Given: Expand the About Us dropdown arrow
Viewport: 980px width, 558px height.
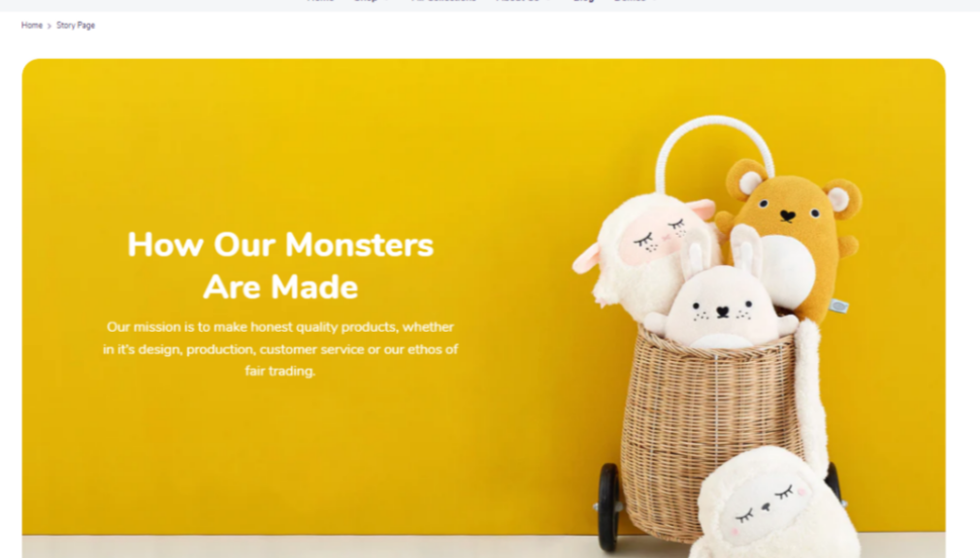Looking at the screenshot, I should coord(549,1).
